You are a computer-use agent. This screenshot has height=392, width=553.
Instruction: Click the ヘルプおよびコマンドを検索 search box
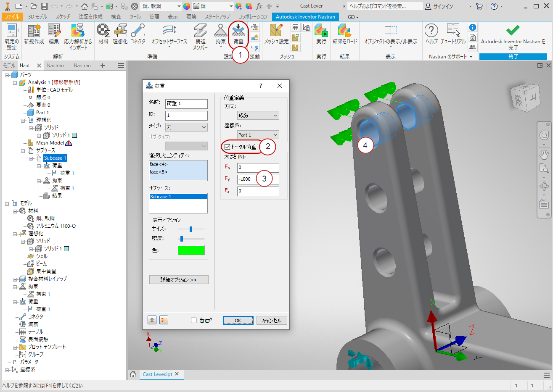tap(386, 6)
